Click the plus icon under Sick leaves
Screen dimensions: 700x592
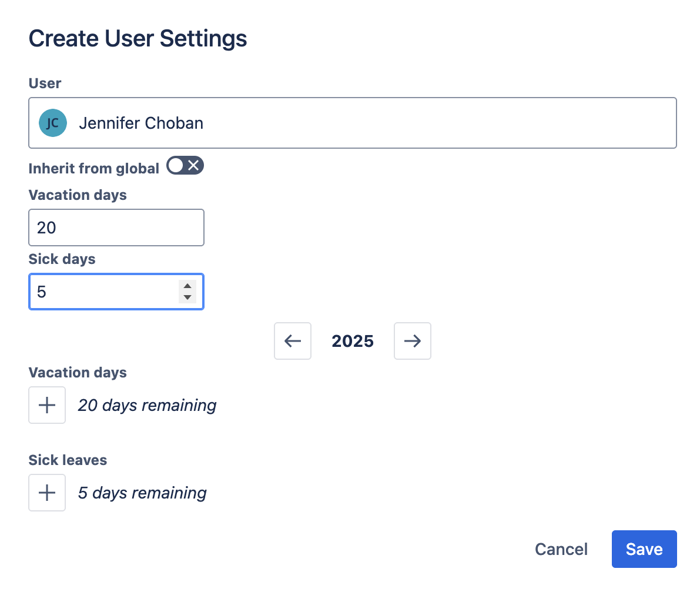click(x=47, y=492)
